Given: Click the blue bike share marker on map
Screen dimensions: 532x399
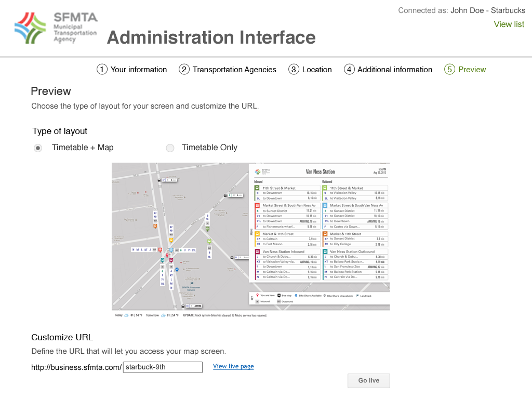Looking at the screenshot, I should point(177,270).
